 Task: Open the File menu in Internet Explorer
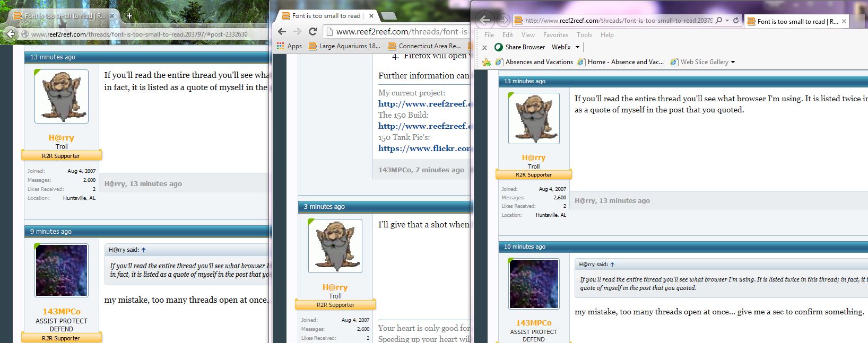489,35
